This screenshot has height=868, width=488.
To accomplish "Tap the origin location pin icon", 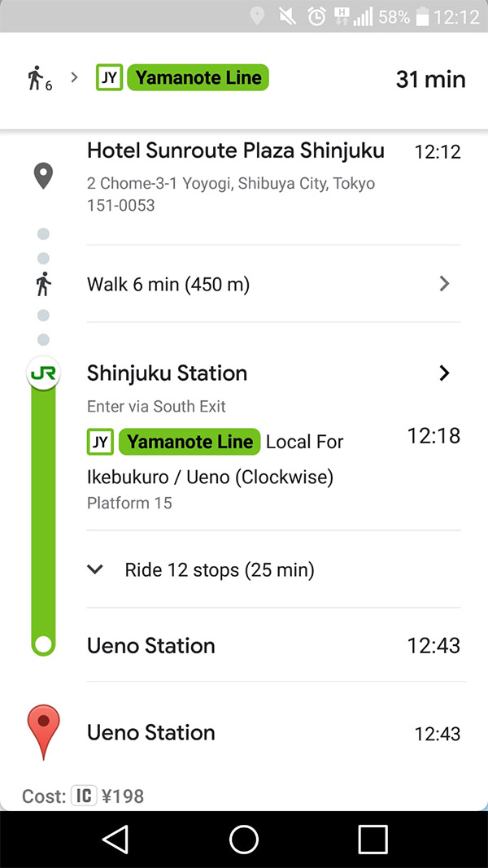I will coord(43,176).
